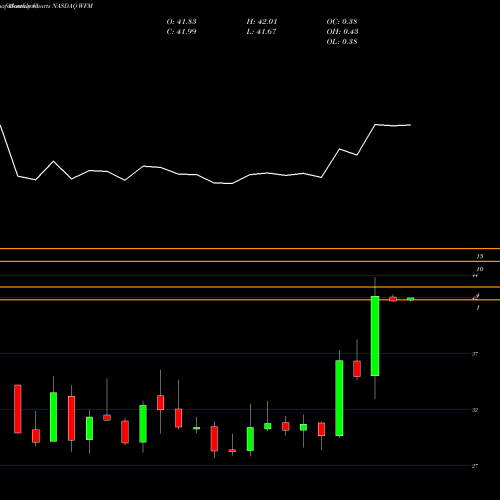Viewport: 500px width, 500px height.
Task: Click the 'C: 41.99' close price value
Action: [x=181, y=32]
